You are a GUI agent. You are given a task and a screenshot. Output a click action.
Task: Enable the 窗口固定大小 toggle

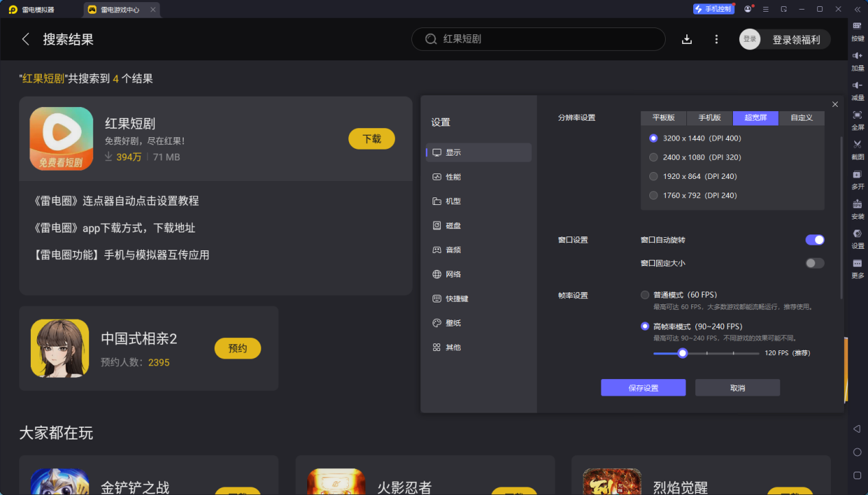coord(815,263)
